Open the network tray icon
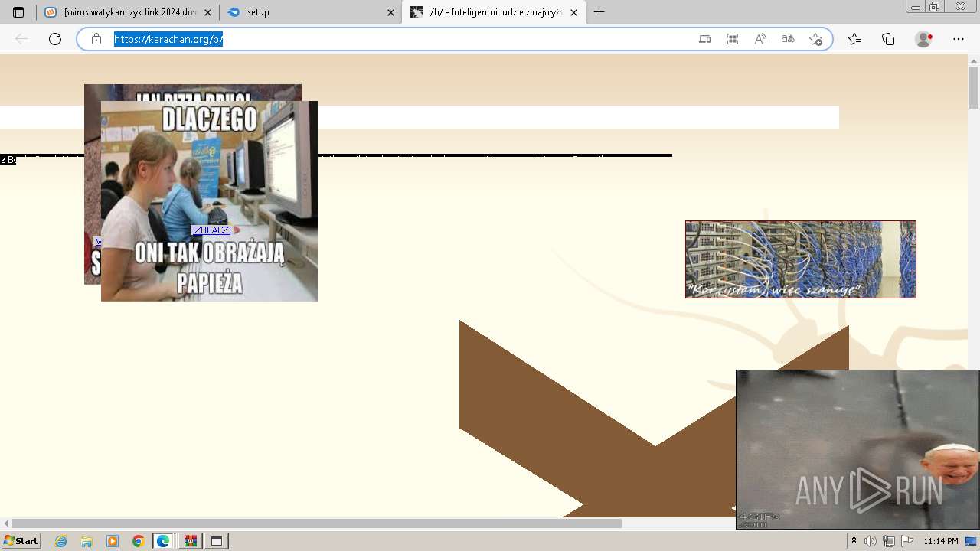Image resolution: width=980 pixels, height=551 pixels. tap(889, 541)
